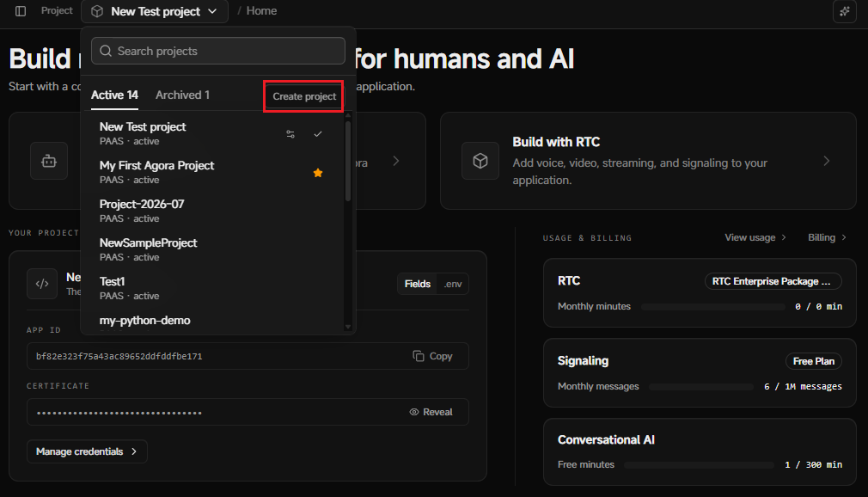
Task: Select Project-2026-07 from the list
Action: (x=213, y=212)
